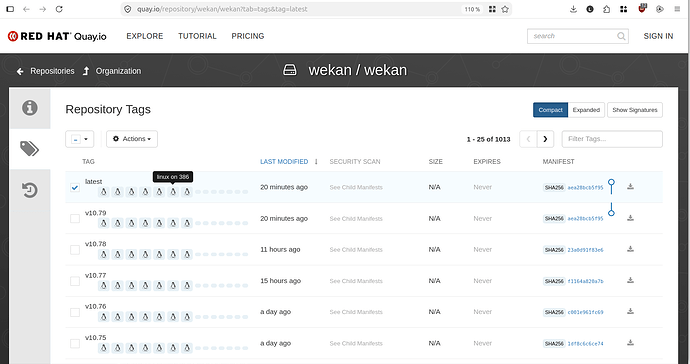Open the select-all checkbox dropdown
Viewport: 690px width, 364px height.
coord(80,139)
